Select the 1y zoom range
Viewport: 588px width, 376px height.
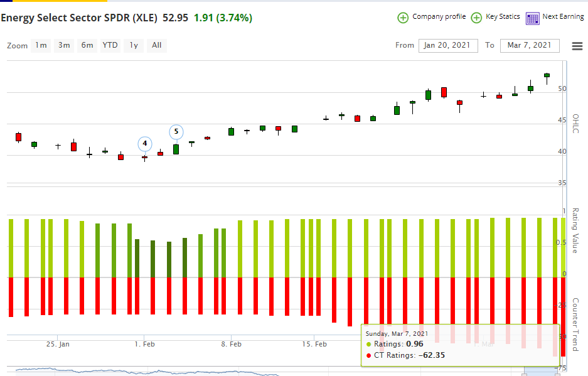pos(134,45)
